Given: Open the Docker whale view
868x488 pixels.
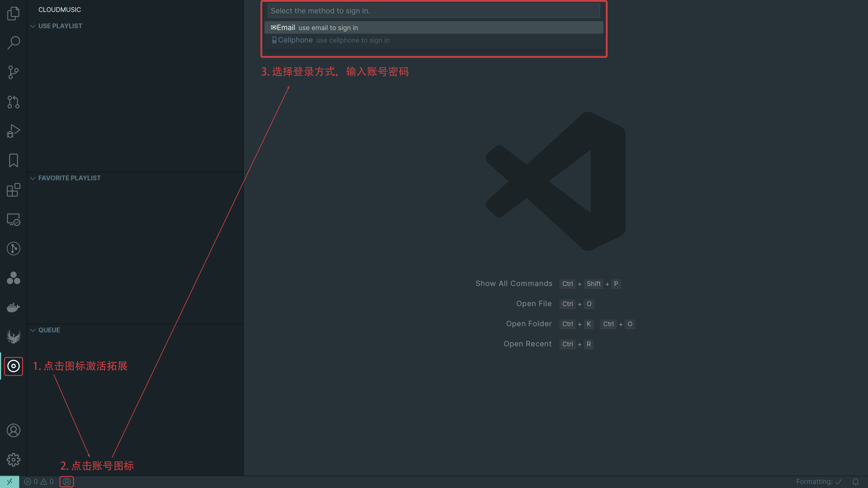Looking at the screenshot, I should [x=14, y=307].
